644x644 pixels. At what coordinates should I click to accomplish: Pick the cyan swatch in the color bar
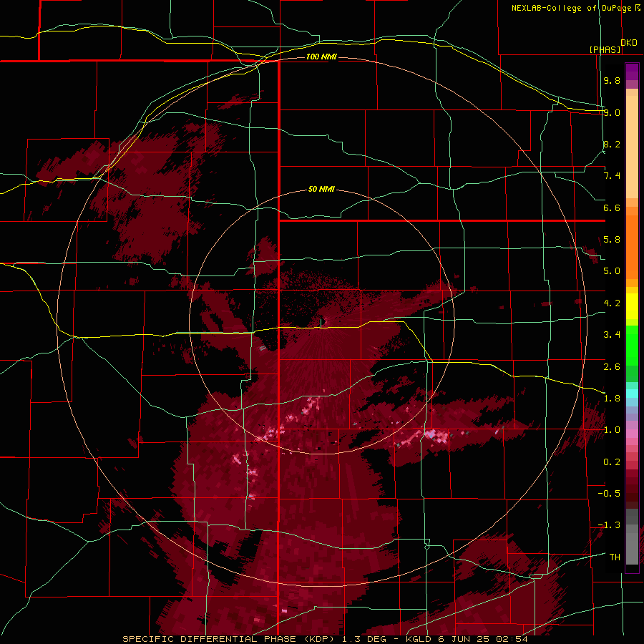[x=632, y=393]
